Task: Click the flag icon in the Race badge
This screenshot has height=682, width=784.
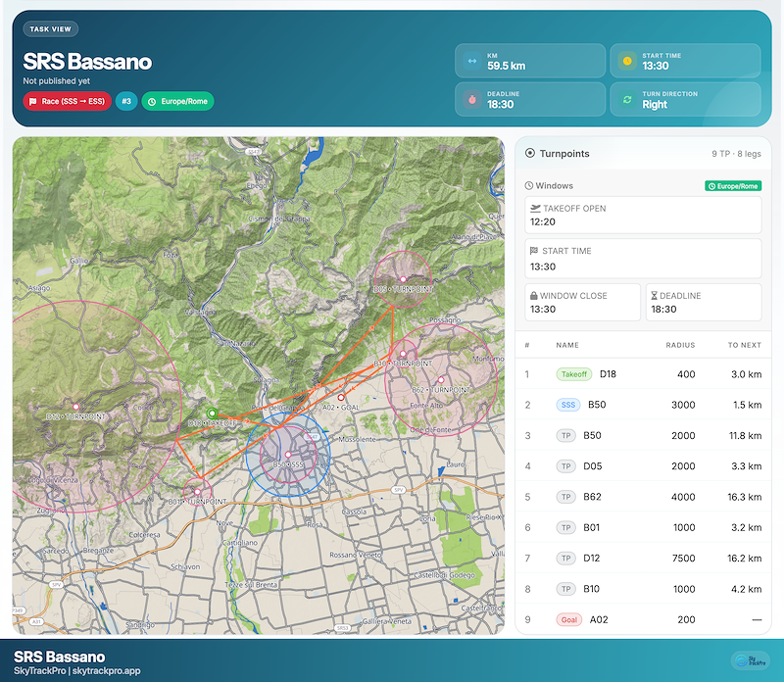Action: tap(33, 102)
